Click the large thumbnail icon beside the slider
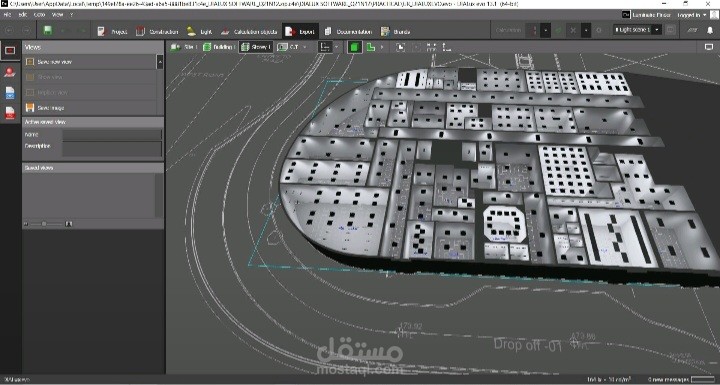 [x=68, y=224]
